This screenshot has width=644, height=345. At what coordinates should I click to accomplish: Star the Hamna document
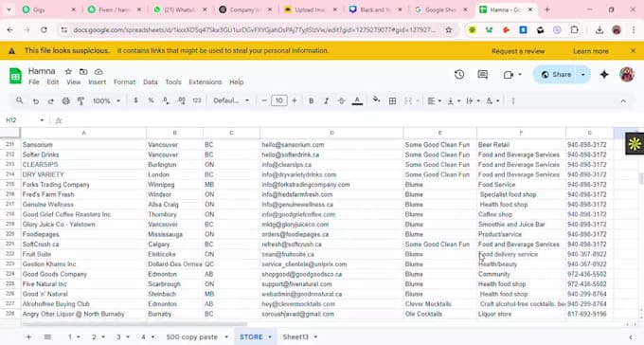click(x=68, y=71)
